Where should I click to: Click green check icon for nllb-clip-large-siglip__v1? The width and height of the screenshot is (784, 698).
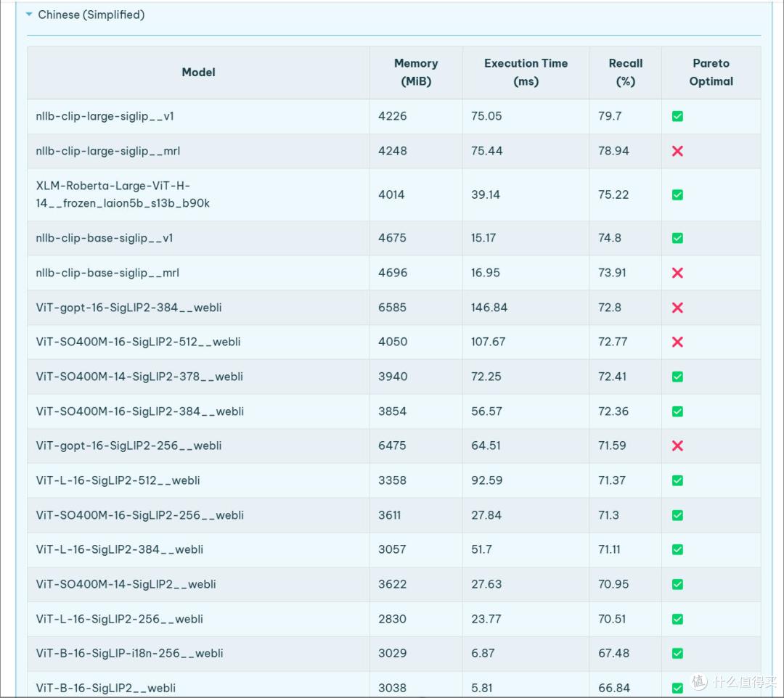click(x=677, y=116)
